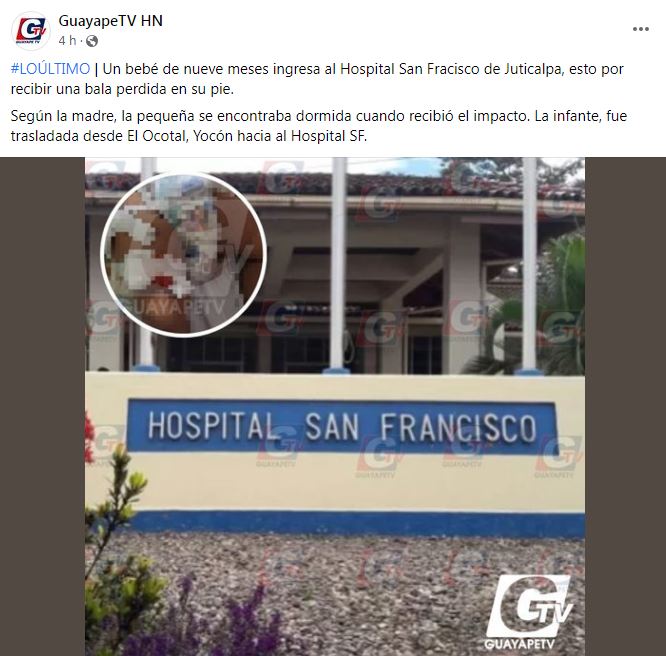666x656 pixels.
Task: Click the word FRANCISCO on the sign
Action: click(x=458, y=428)
